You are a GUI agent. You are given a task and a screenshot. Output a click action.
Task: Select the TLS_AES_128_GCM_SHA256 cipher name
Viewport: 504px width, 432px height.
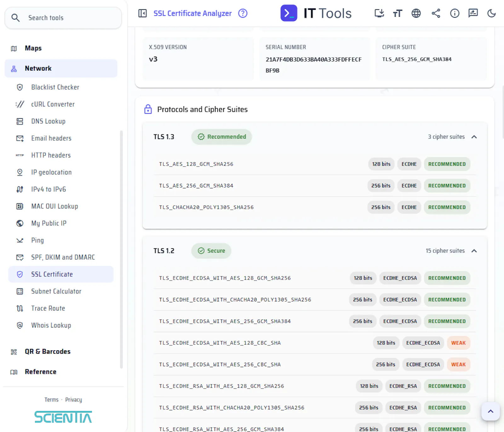click(196, 164)
